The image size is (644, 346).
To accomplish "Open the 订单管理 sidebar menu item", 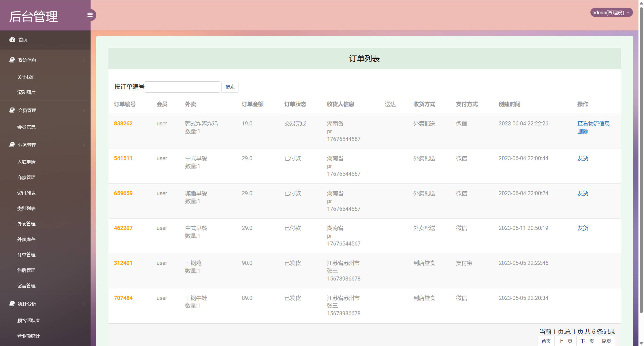I will coord(26,255).
